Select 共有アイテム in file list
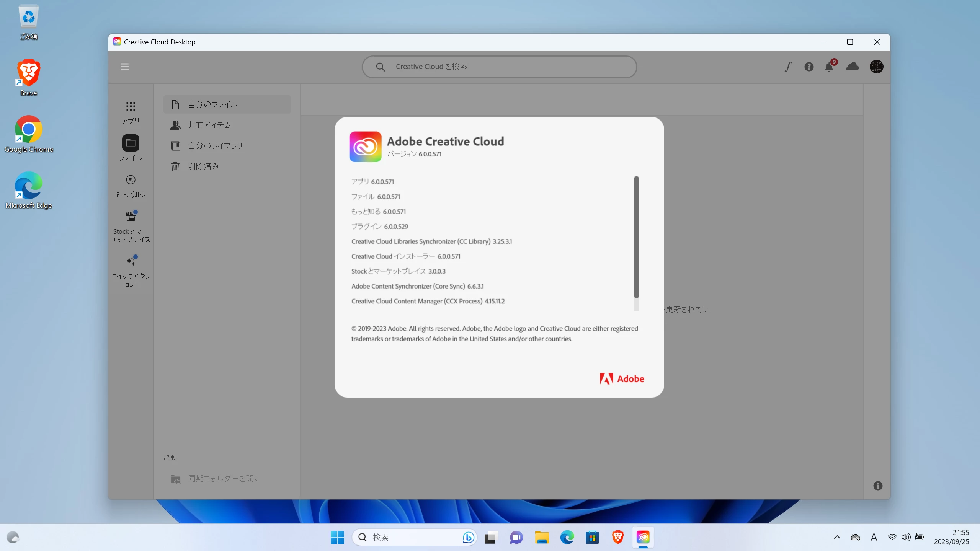This screenshot has width=980, height=551. pyautogui.click(x=209, y=125)
